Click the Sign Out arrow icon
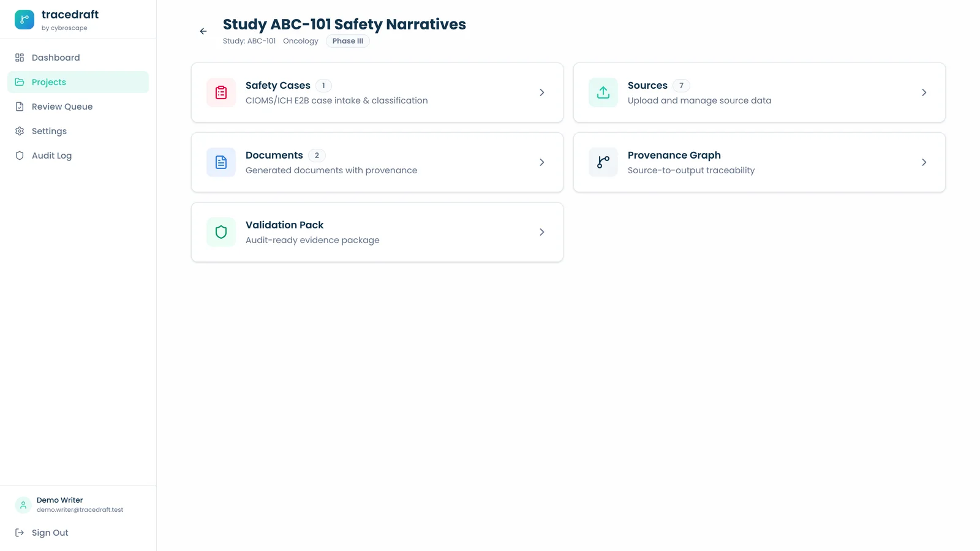This screenshot has width=980, height=551. [20, 533]
